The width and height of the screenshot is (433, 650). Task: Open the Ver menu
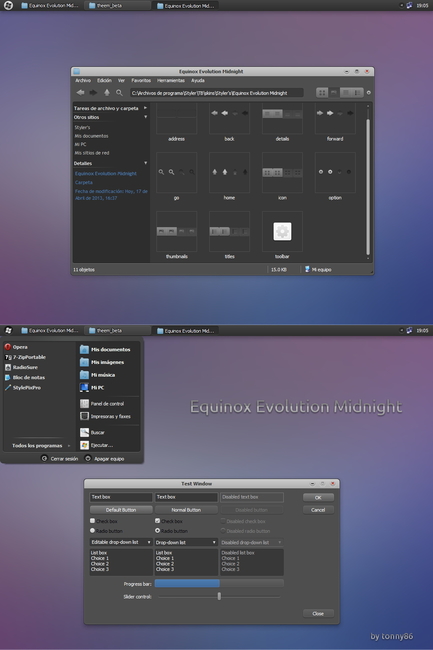pos(121,80)
